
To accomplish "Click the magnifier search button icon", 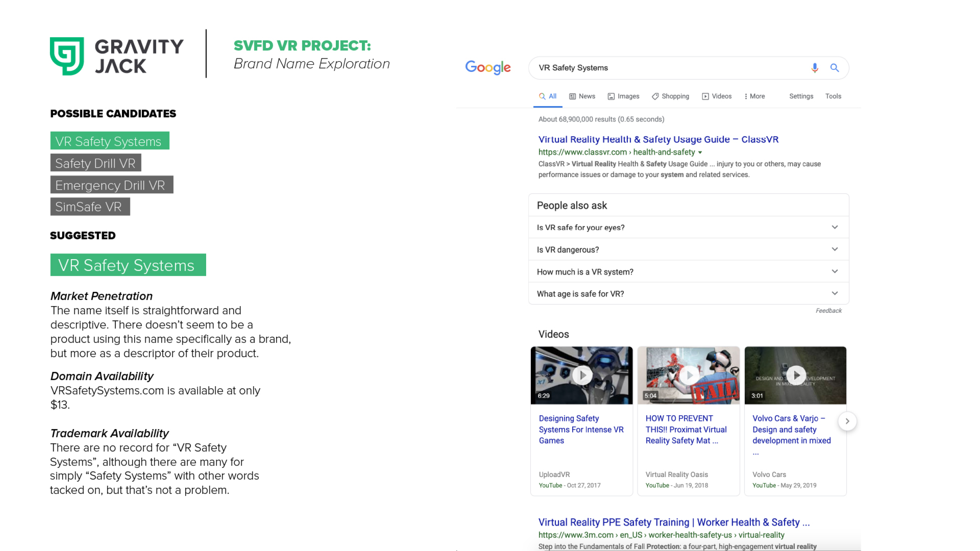I will pyautogui.click(x=834, y=68).
